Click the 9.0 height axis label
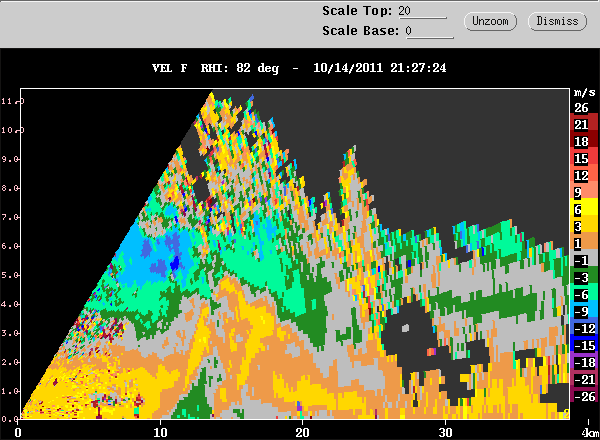 (x=10, y=159)
